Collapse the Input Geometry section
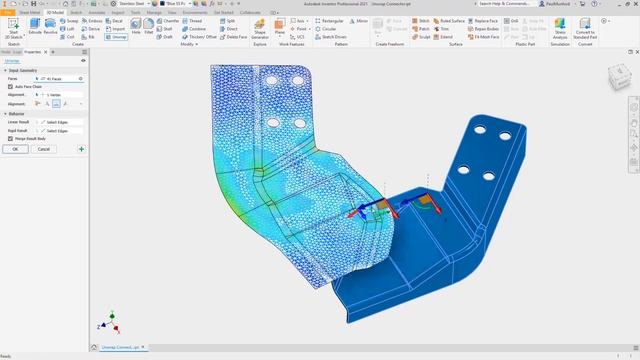The image size is (640, 360). pos(5,71)
